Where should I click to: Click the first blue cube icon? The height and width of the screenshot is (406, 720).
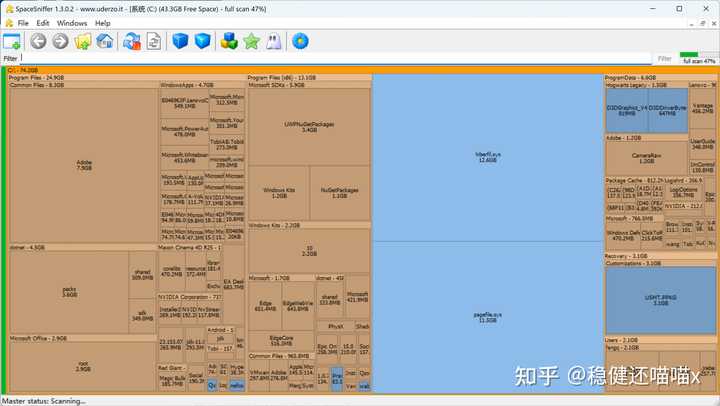click(x=180, y=41)
